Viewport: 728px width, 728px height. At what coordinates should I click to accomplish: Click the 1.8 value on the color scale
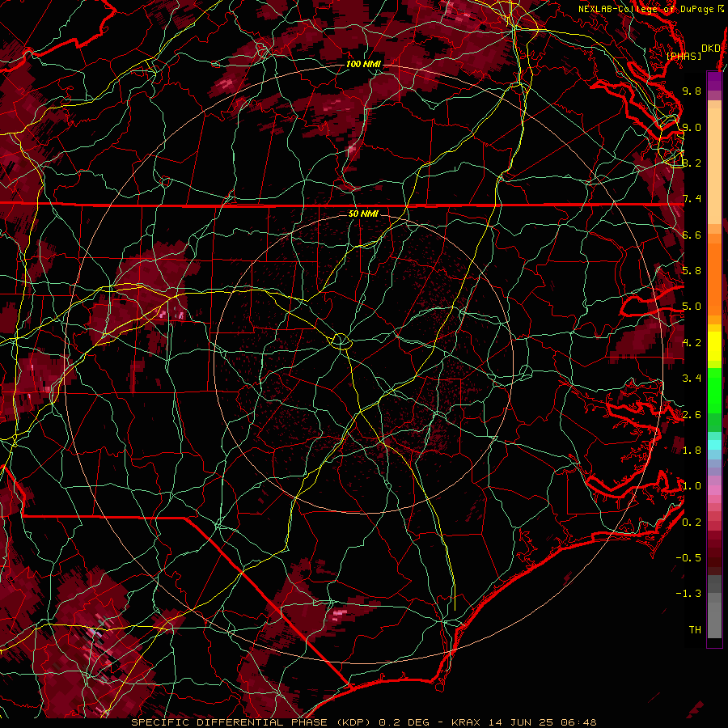tap(692, 451)
